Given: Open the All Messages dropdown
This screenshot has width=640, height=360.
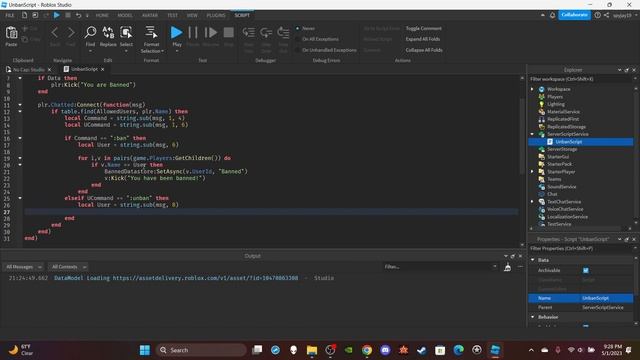Looking at the screenshot, I should pos(23,267).
